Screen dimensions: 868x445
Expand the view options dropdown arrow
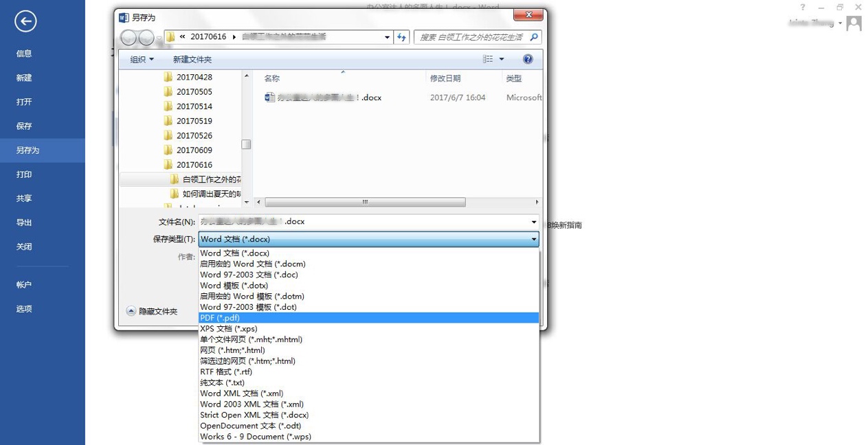pos(502,59)
